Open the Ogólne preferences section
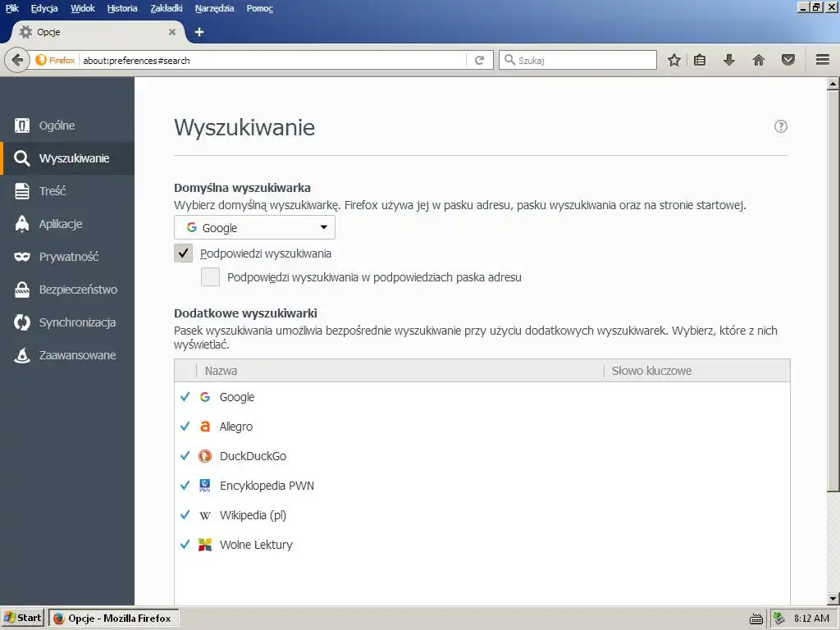Image resolution: width=840 pixels, height=630 pixels. (x=67, y=126)
